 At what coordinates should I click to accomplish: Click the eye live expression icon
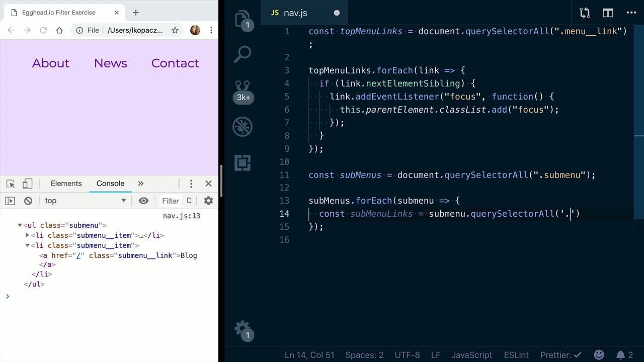pos(143,201)
